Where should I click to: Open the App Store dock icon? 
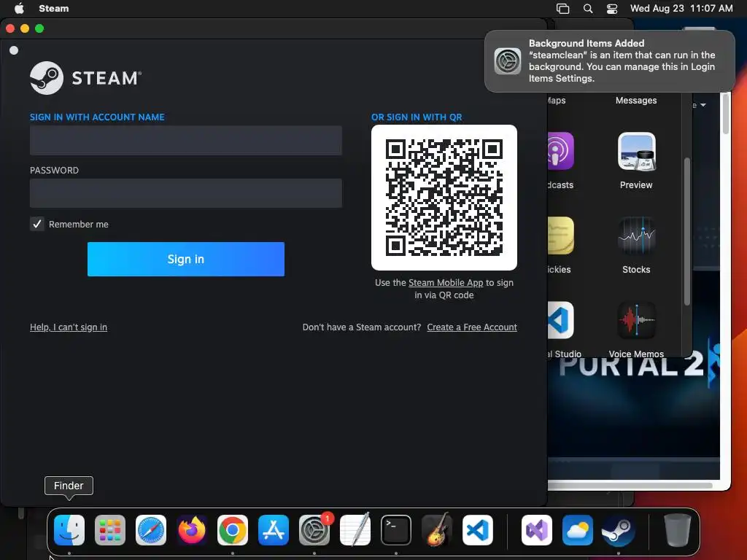274,530
